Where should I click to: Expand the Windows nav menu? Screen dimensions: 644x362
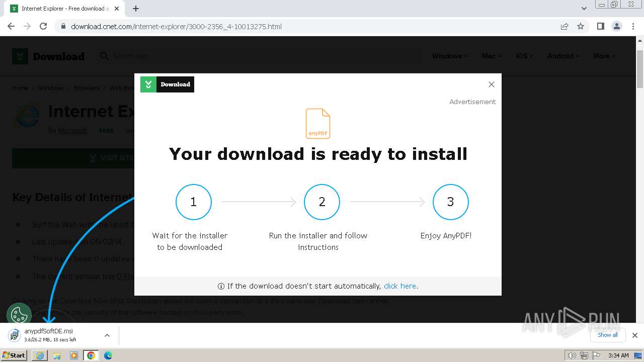click(449, 56)
